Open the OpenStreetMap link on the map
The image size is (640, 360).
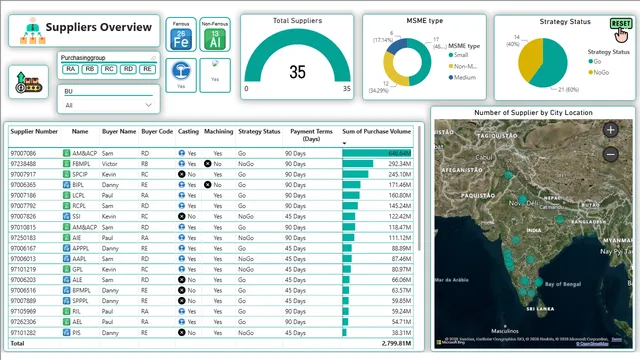tap(592, 344)
